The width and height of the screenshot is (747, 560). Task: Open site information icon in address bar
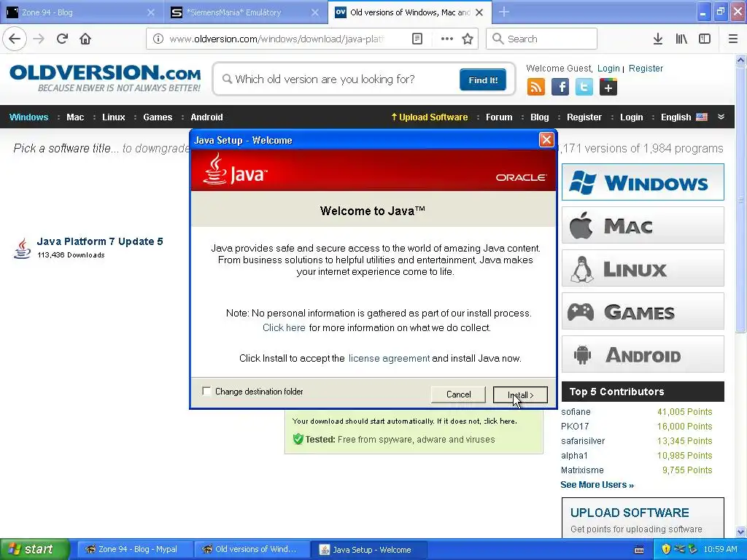tap(158, 39)
